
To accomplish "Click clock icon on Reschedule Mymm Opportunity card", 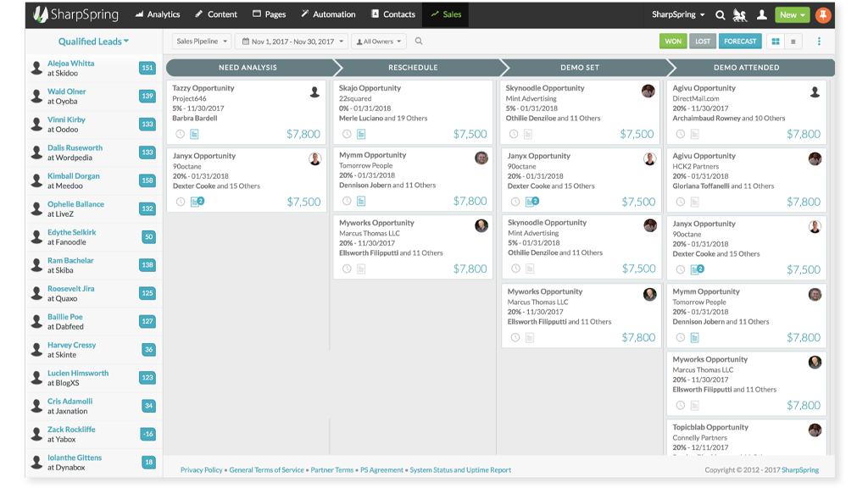I will [x=347, y=201].
